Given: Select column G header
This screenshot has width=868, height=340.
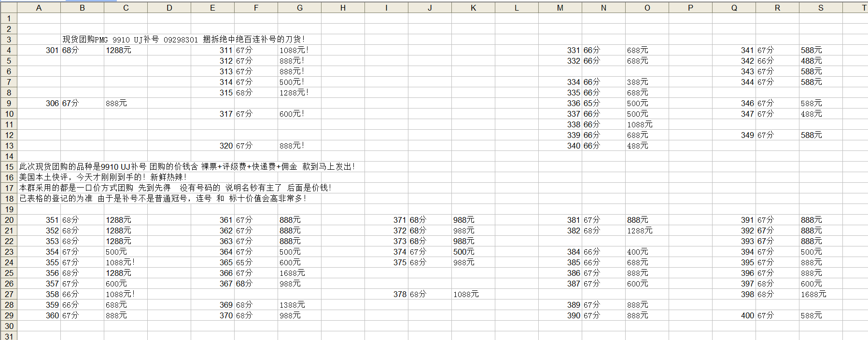Looking at the screenshot, I should tap(299, 8).
